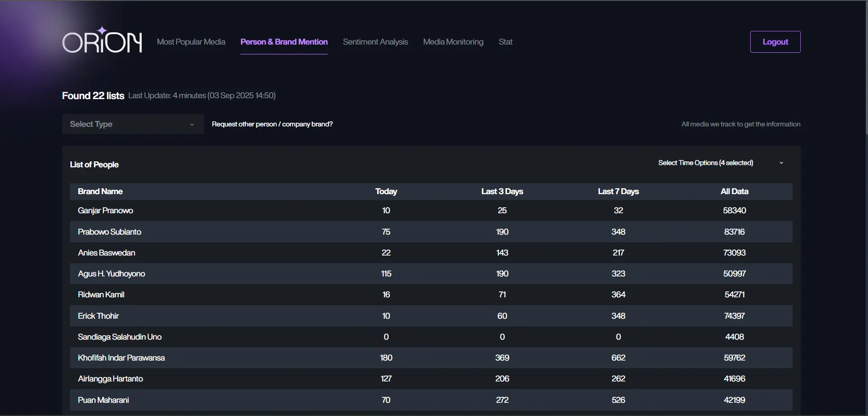
Task: Select the Person & Brand Mention tab
Action: click(x=284, y=42)
